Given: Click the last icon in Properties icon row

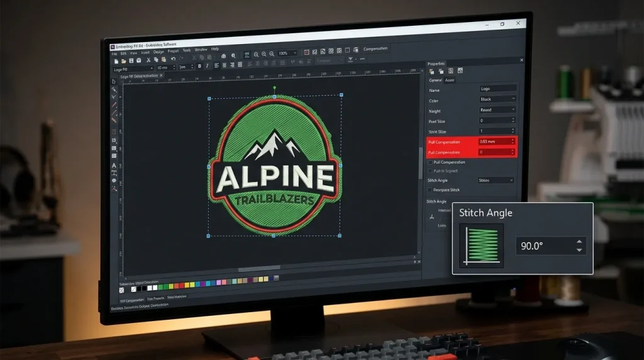Looking at the screenshot, I should pyautogui.click(x=460, y=70).
